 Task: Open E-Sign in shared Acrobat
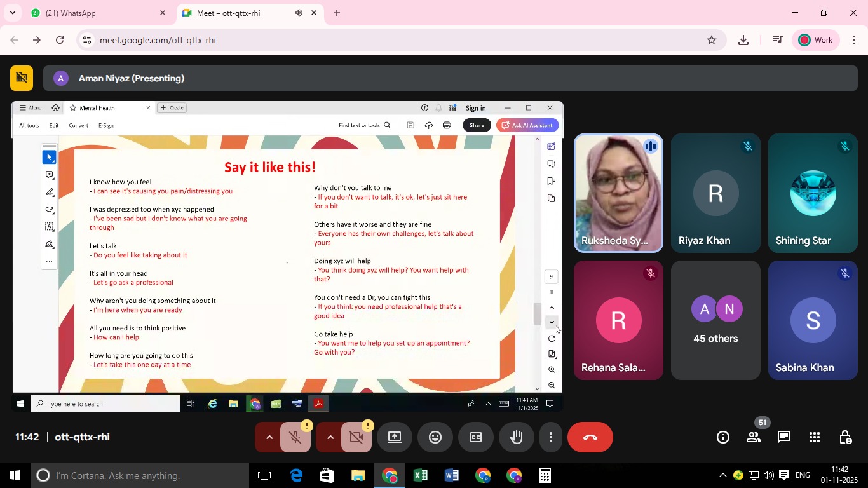(x=106, y=126)
